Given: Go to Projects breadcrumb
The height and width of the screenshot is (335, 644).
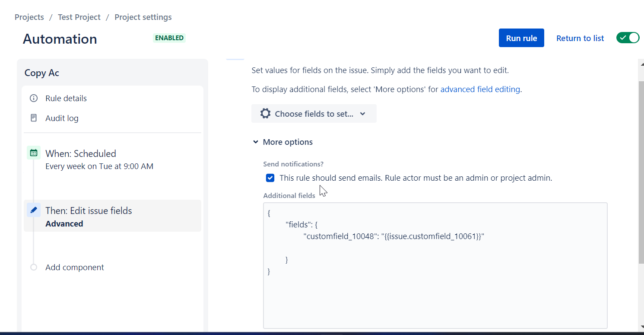Looking at the screenshot, I should 29,17.
